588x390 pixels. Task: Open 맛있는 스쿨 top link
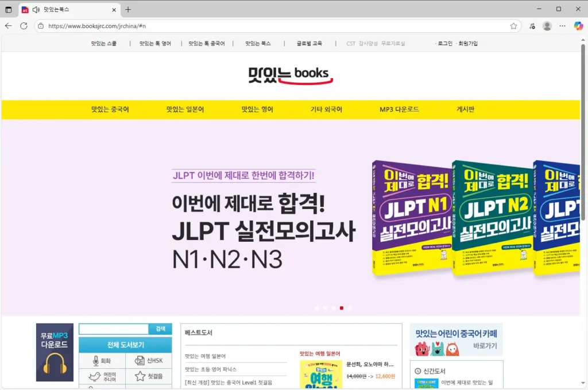click(x=104, y=44)
